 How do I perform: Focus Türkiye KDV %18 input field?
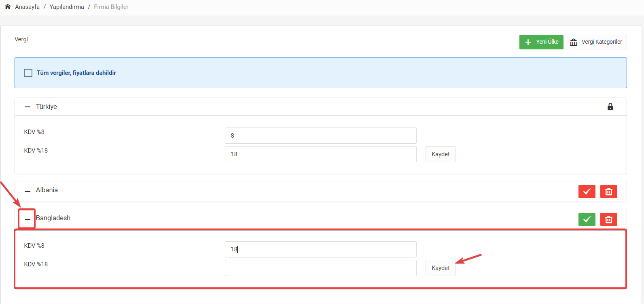pos(320,154)
